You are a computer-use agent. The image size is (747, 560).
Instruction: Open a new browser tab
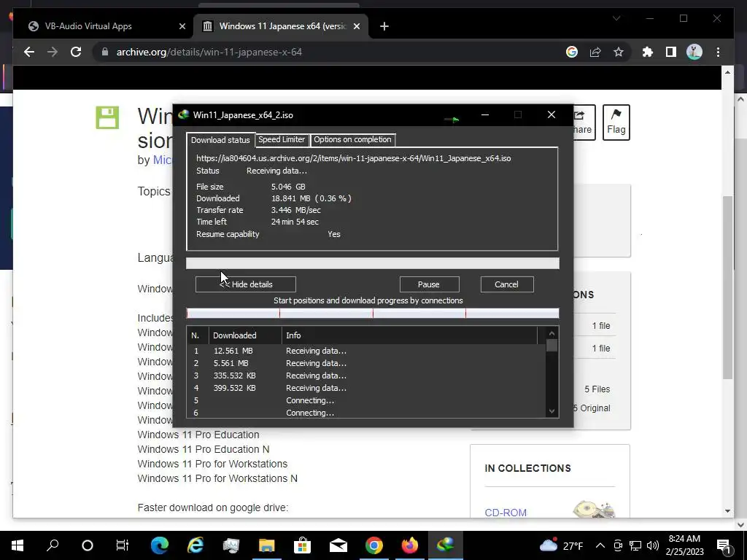384,26
